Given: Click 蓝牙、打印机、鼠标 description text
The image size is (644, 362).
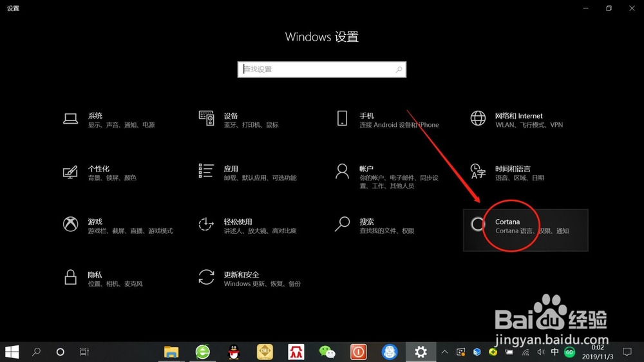Looking at the screenshot, I should [x=251, y=125].
